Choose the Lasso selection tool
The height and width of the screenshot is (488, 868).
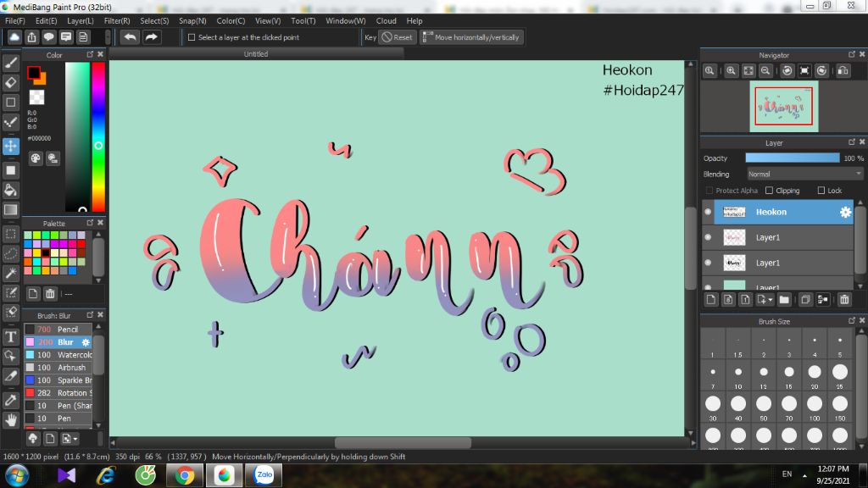click(10, 254)
